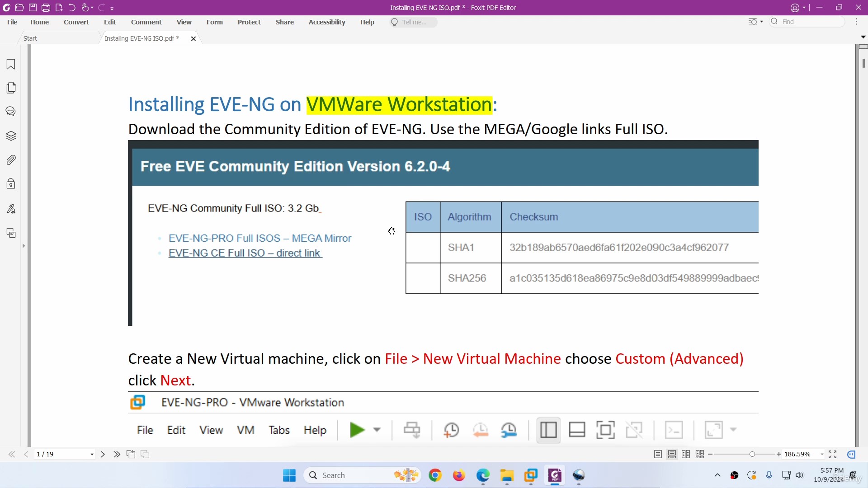Customize the quick access toolbar
868x488 pixels.
[x=112, y=8]
